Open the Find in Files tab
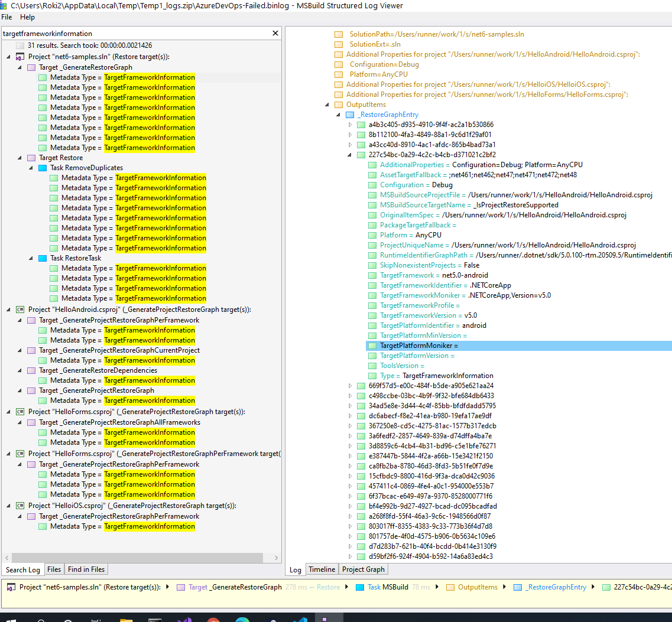 (86, 569)
